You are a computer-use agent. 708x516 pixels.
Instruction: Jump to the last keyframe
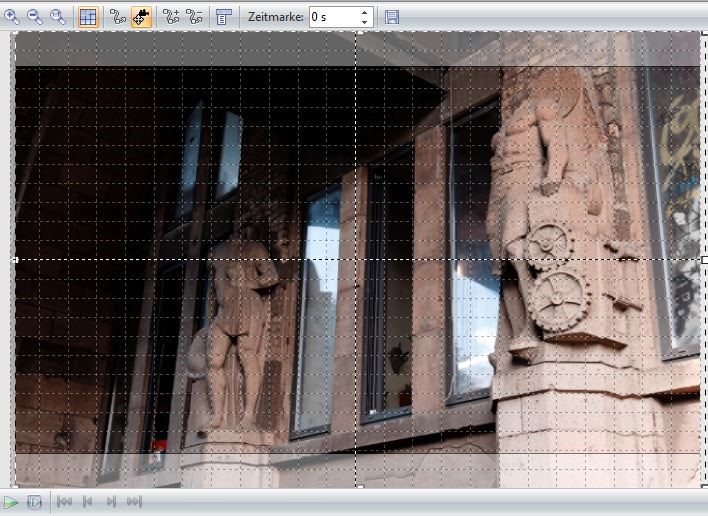click(x=134, y=502)
